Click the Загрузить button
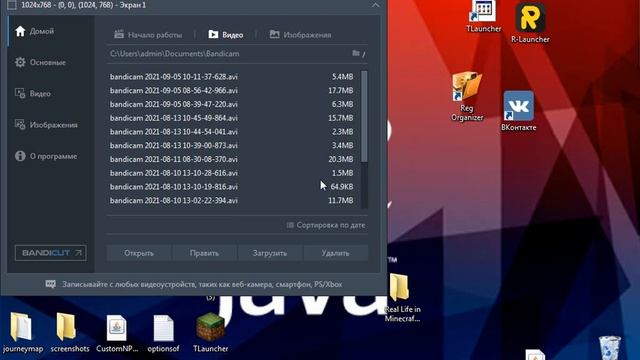 [x=270, y=253]
